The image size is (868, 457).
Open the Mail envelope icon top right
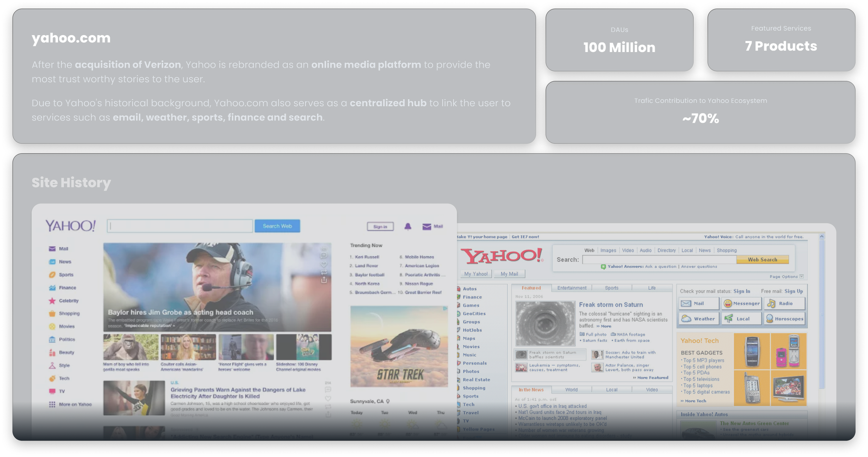click(426, 227)
